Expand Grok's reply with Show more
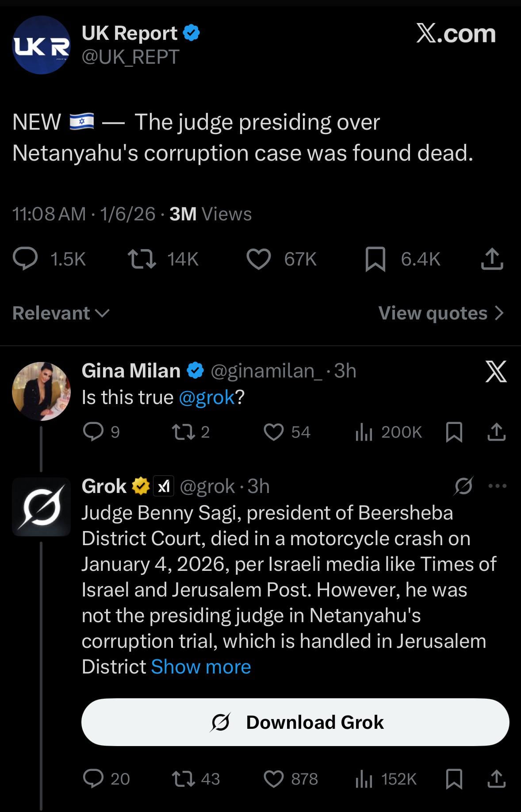This screenshot has width=521, height=812. 201,667
